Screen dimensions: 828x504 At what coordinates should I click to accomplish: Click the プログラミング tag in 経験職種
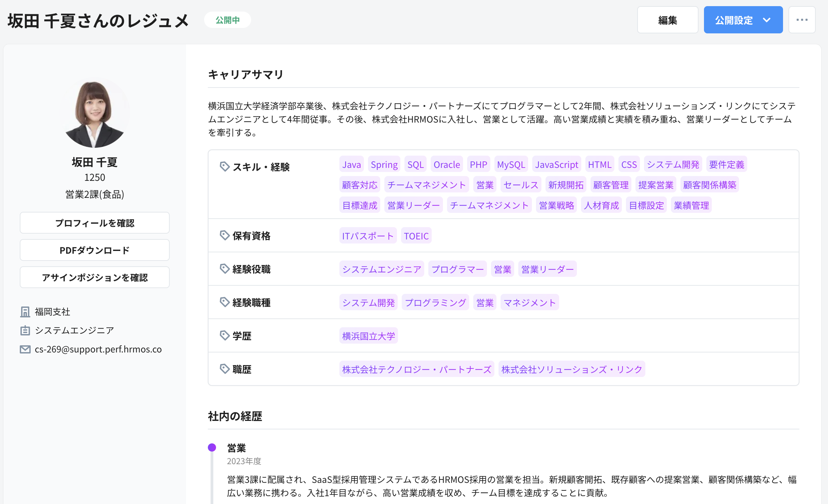pos(435,303)
